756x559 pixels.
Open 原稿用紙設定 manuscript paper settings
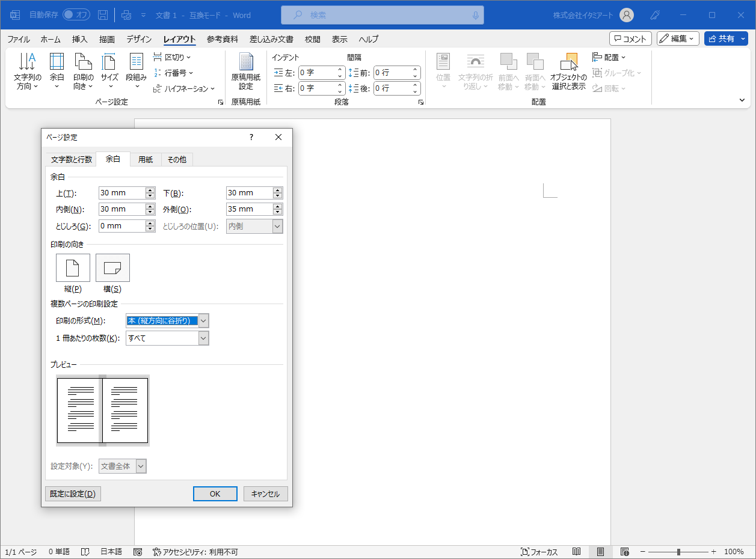tap(246, 72)
